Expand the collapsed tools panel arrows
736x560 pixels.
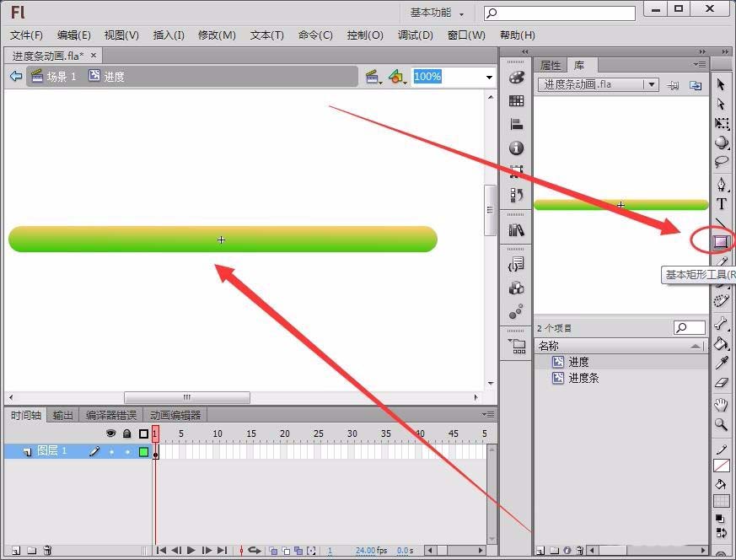point(726,51)
